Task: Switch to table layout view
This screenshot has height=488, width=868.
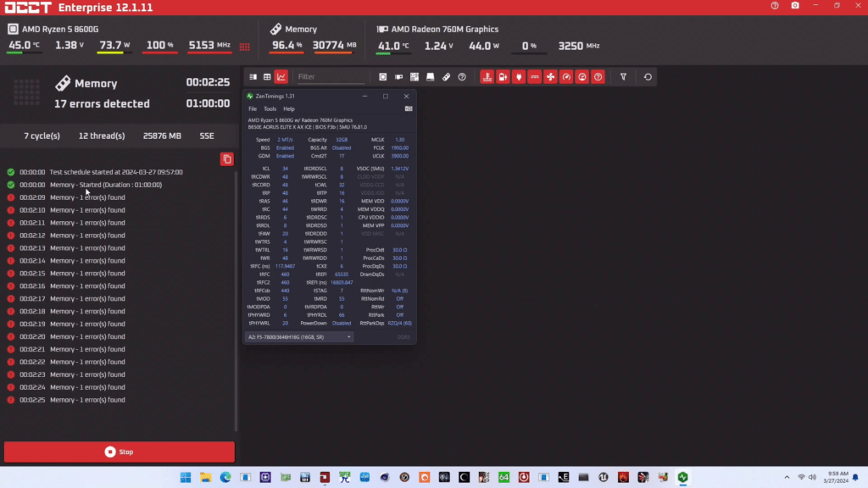Action: 267,77
